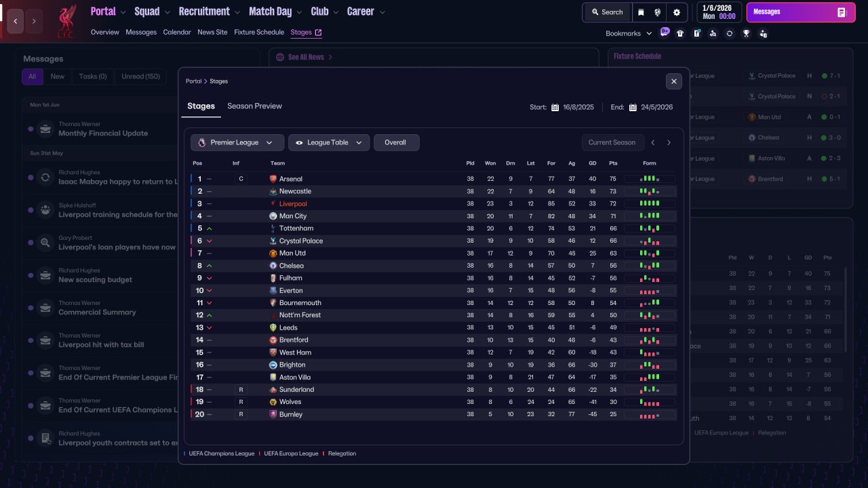Go back with the left arrow button
The image size is (868, 488).
(15, 22)
